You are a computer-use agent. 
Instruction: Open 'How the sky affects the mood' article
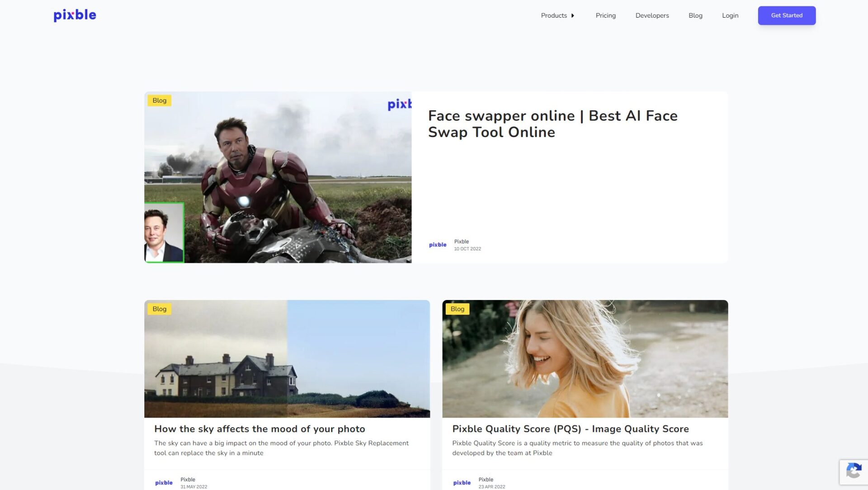(x=259, y=429)
